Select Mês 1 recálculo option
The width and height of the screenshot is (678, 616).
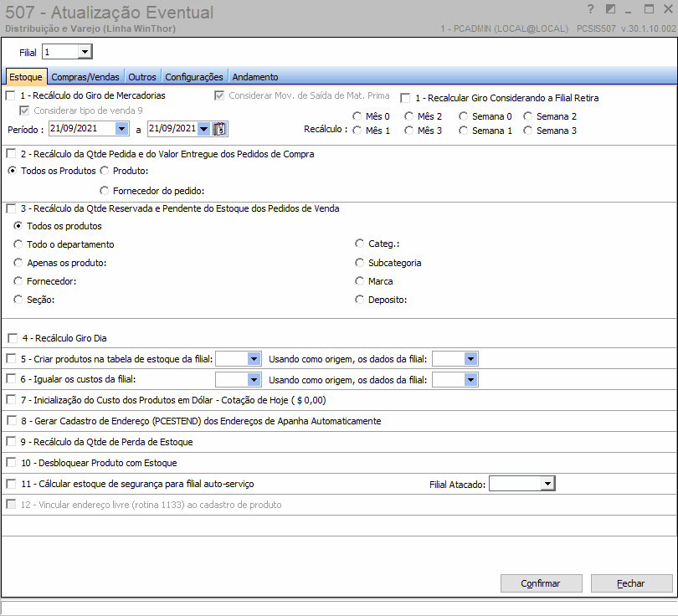coord(357,131)
